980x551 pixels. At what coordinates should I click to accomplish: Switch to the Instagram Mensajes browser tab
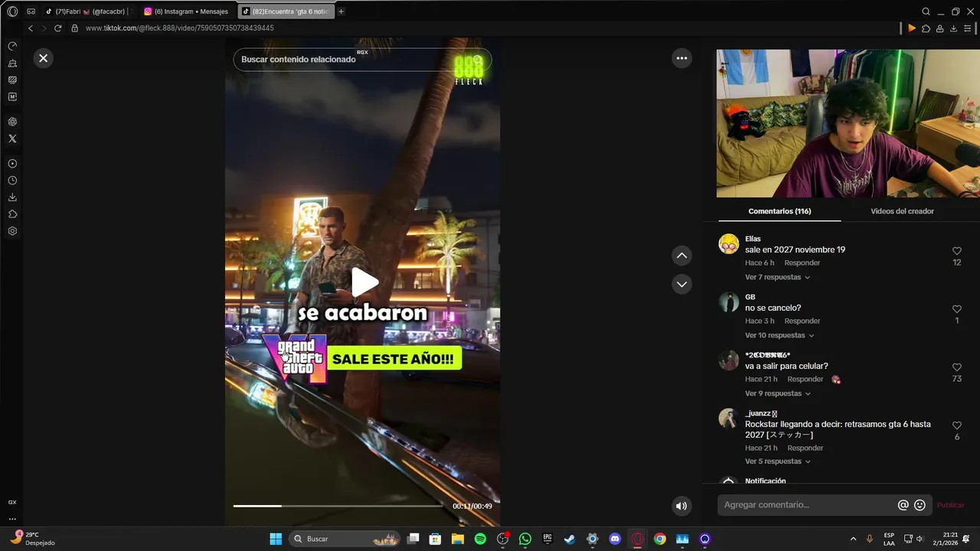click(x=187, y=11)
